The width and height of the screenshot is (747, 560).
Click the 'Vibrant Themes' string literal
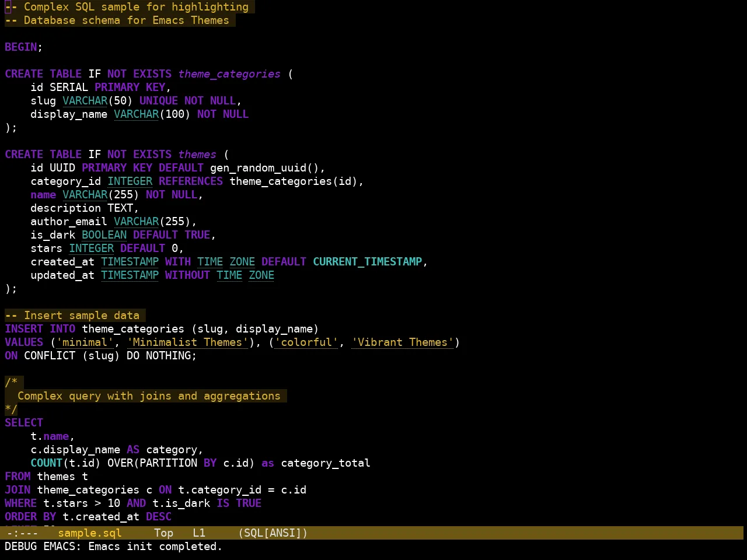(x=403, y=342)
